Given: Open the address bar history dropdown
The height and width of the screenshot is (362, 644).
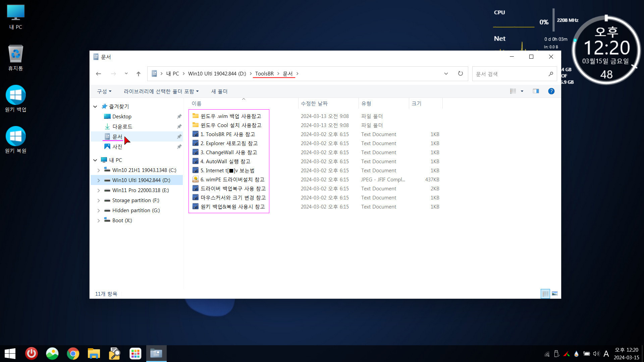Looking at the screenshot, I should (446, 74).
